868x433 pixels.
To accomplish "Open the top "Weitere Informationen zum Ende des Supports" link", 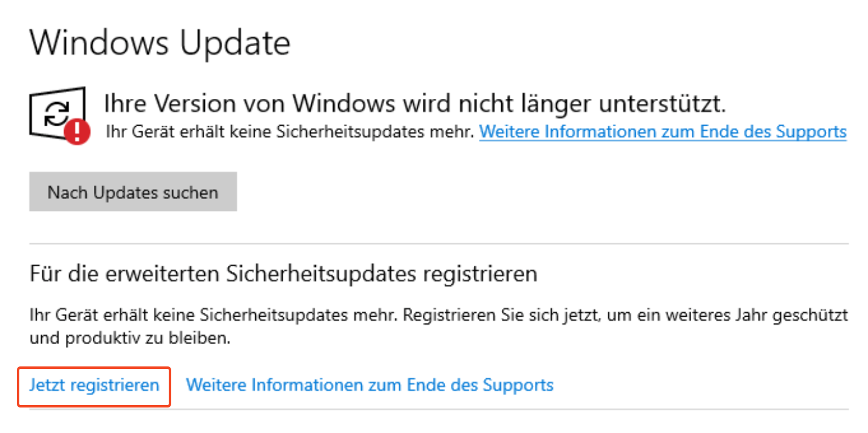I will click(x=663, y=132).
